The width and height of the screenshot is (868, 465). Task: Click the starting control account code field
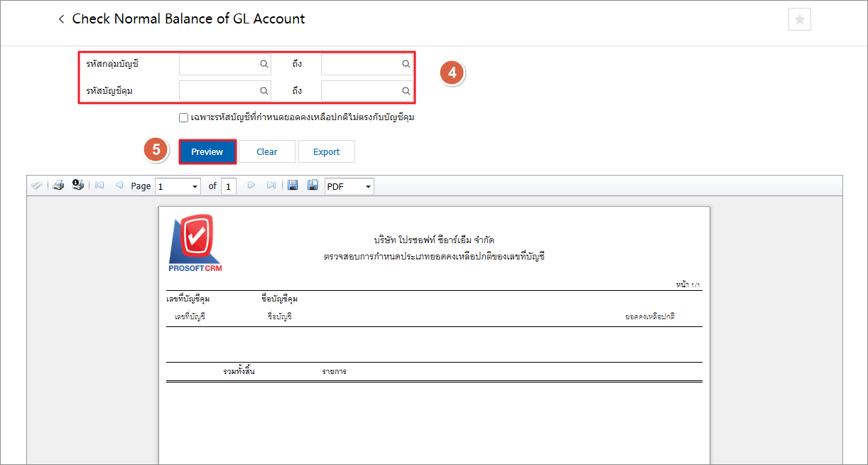click(218, 91)
